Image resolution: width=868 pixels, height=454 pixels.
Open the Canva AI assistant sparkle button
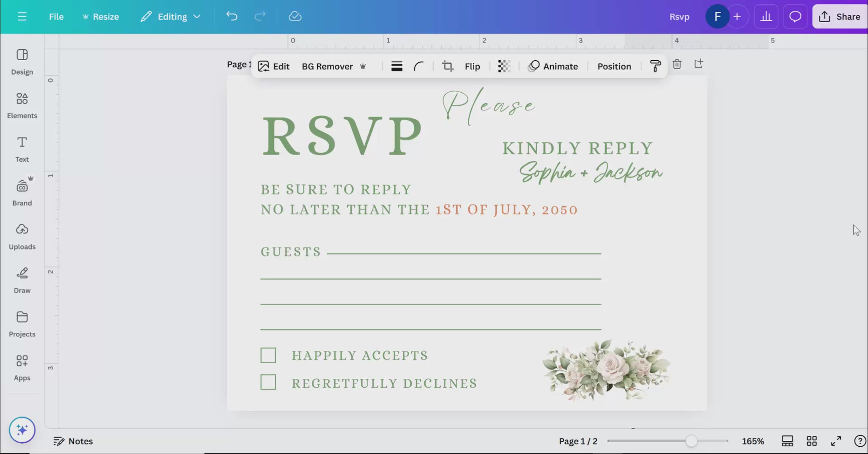click(22, 430)
